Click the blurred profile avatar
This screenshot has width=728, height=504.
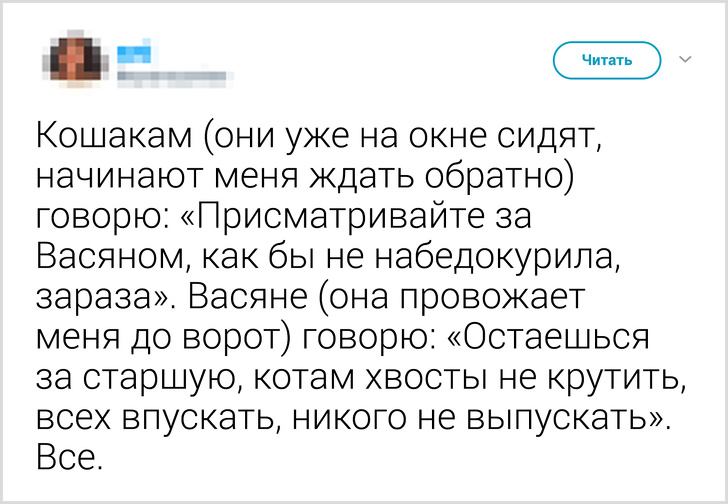pyautogui.click(x=72, y=58)
